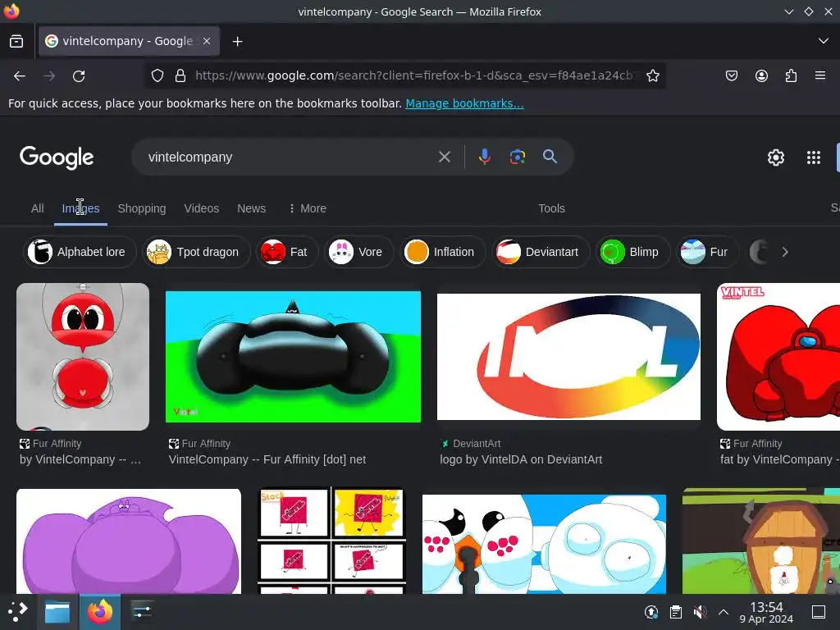840x630 pixels.
Task: Open the Manage bookmarks link
Action: pos(464,103)
